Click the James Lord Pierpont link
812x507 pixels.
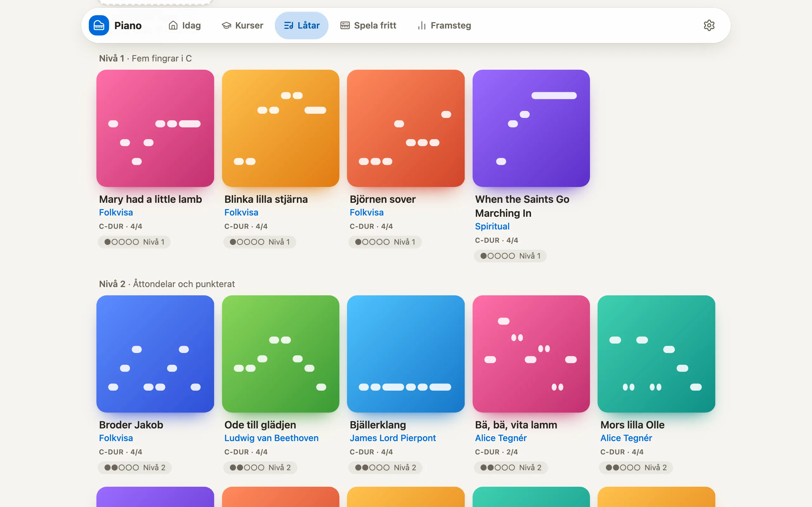(x=393, y=438)
